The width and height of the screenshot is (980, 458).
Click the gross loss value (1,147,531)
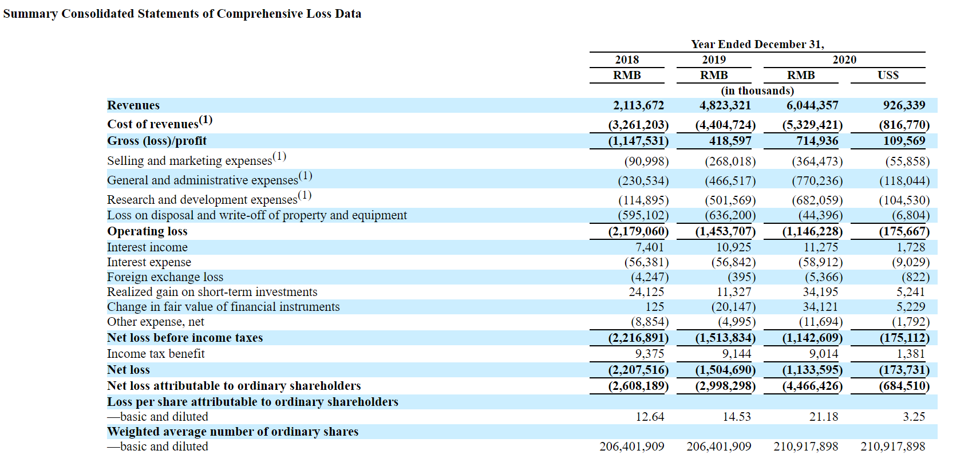(638, 141)
